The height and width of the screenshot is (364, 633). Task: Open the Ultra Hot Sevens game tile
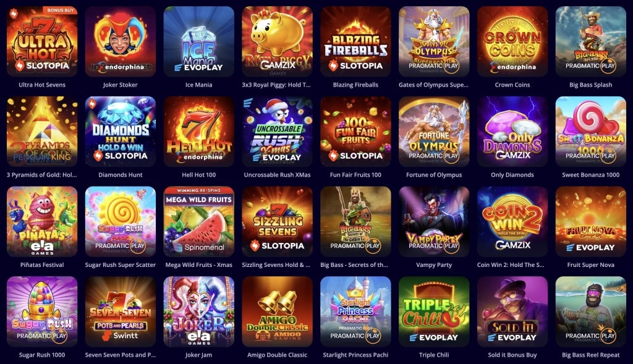[42, 41]
